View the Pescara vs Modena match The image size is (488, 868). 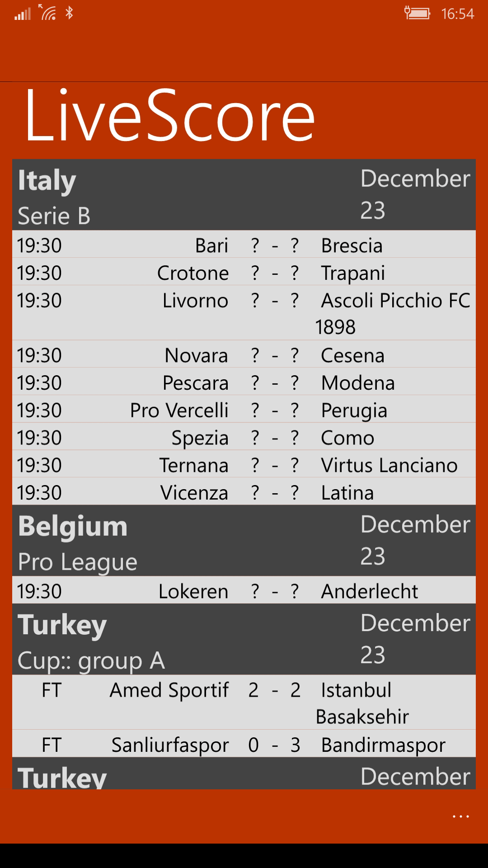(244, 382)
